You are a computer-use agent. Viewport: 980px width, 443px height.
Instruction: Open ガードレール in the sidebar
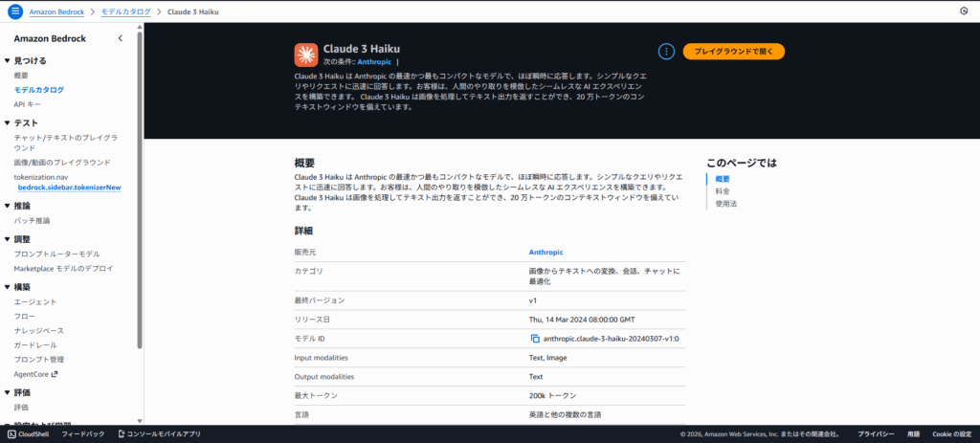(x=35, y=344)
